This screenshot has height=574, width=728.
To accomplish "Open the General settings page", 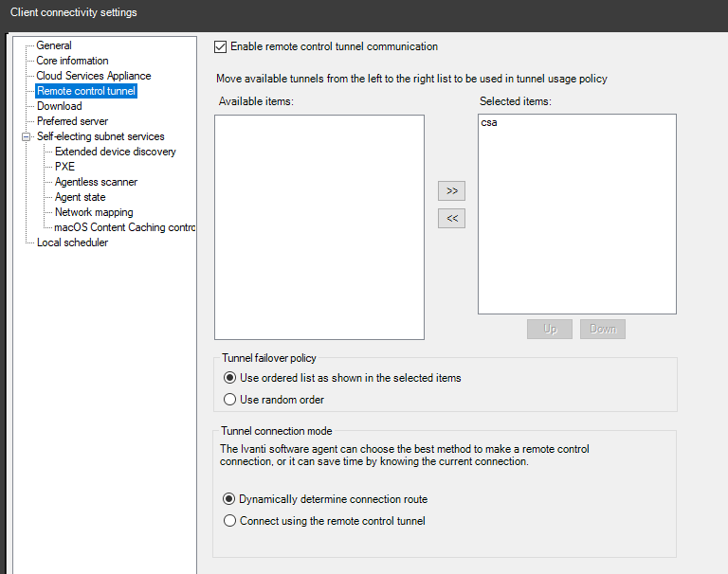I will click(54, 45).
